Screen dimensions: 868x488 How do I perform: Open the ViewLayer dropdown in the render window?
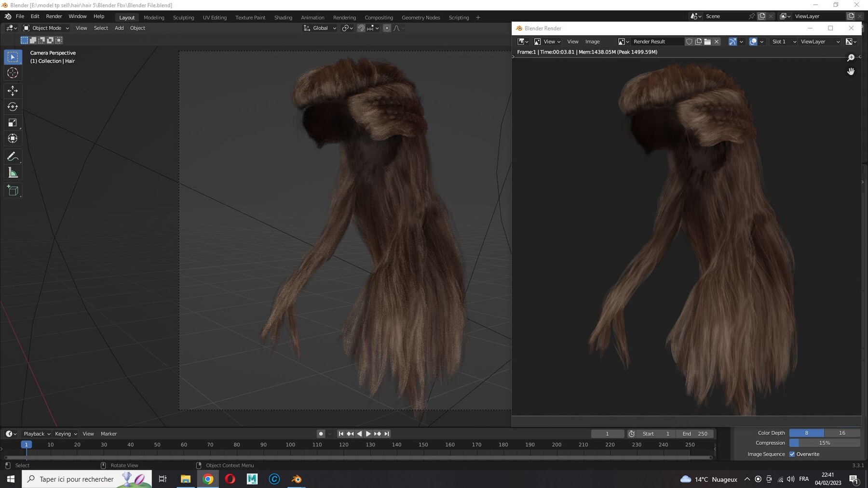820,41
